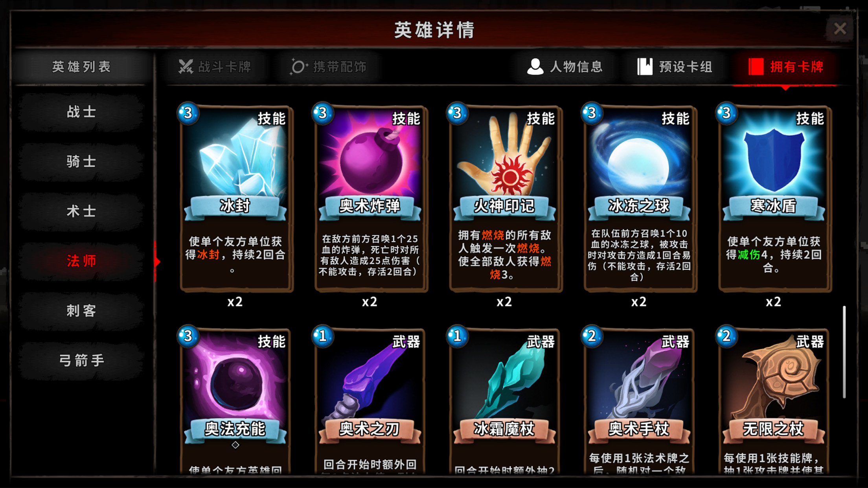This screenshot has height=488, width=868.
Task: Select the 奥术之刃 purple blade weapon
Action: (370, 401)
